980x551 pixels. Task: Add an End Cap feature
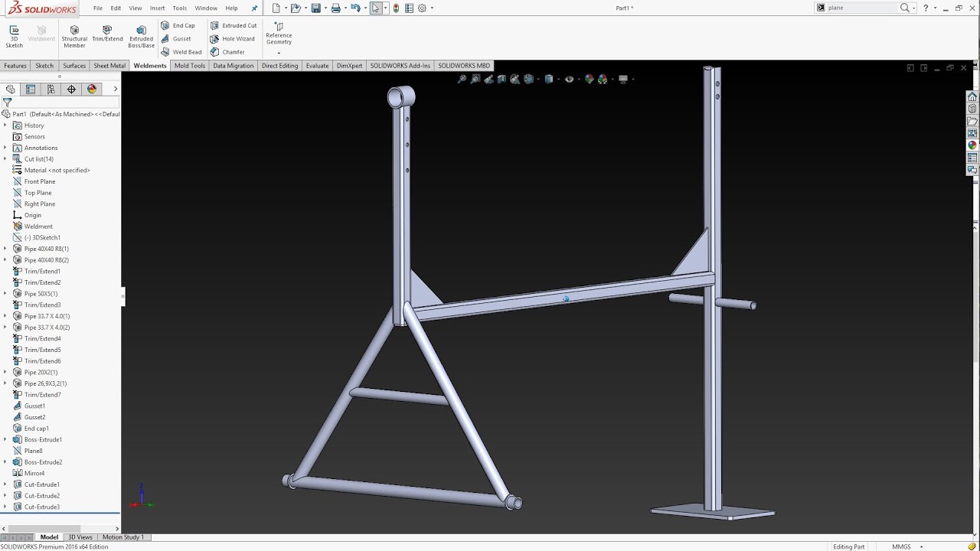pyautogui.click(x=178, y=25)
